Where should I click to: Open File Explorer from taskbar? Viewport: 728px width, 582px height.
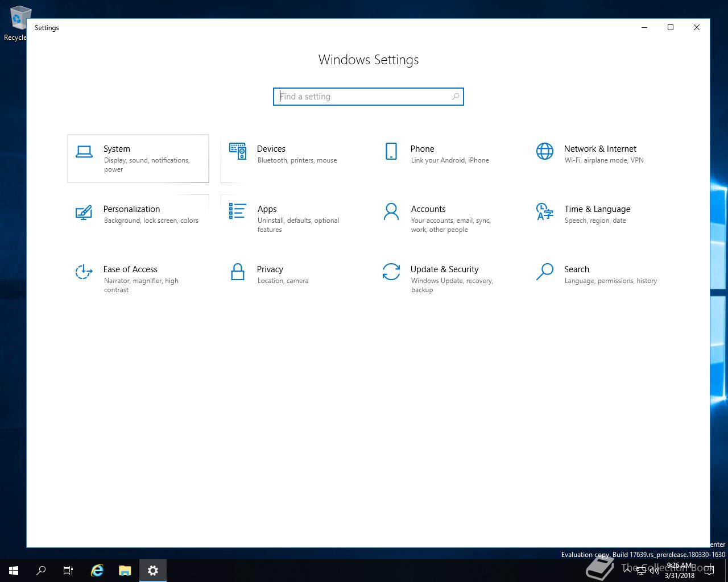click(125, 570)
